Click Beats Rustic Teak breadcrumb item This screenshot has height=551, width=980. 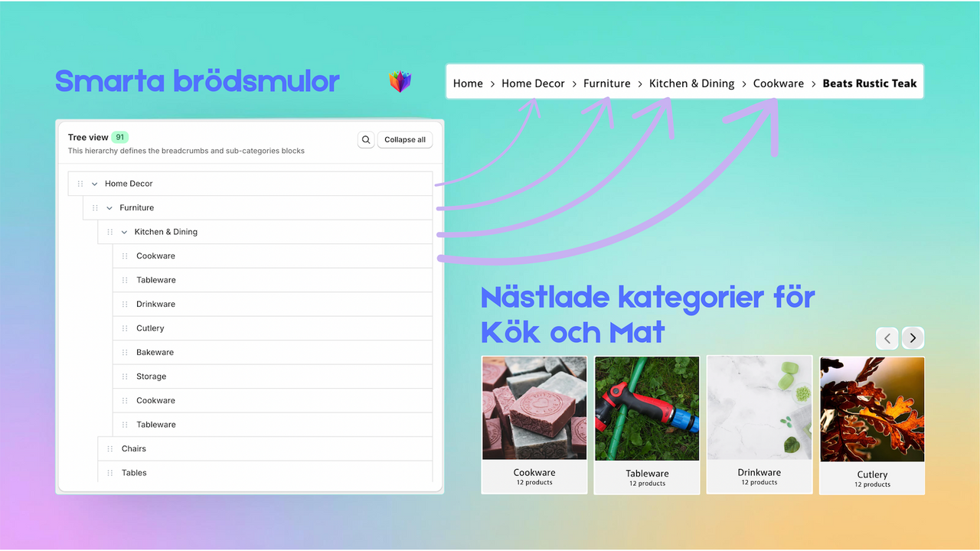tap(870, 83)
